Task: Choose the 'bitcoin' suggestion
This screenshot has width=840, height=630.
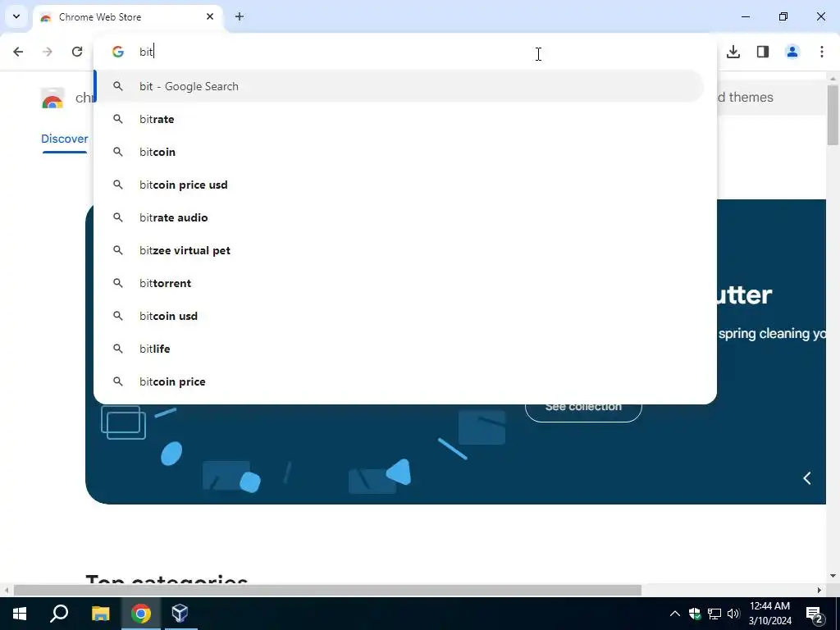Action: 399,152
